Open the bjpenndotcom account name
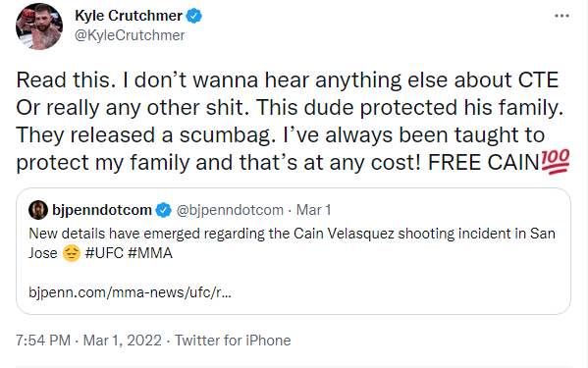The height and width of the screenshot is (368, 588). 102,210
